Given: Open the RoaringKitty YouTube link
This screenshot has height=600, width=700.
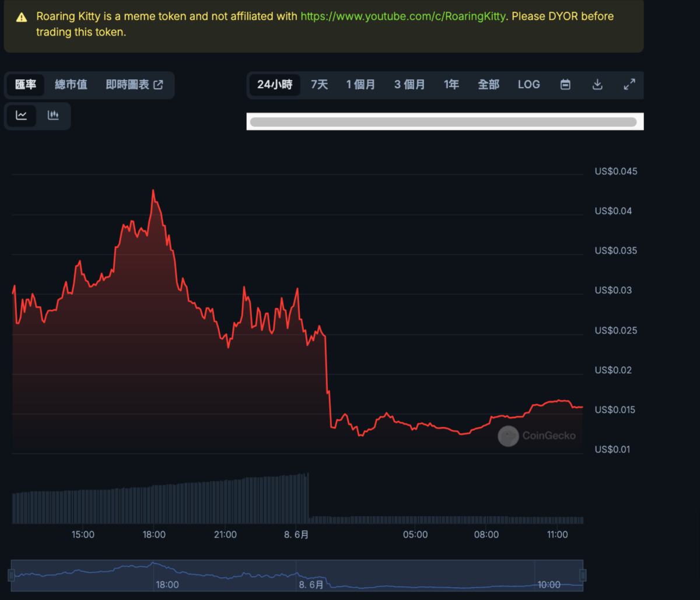Looking at the screenshot, I should tap(402, 16).
